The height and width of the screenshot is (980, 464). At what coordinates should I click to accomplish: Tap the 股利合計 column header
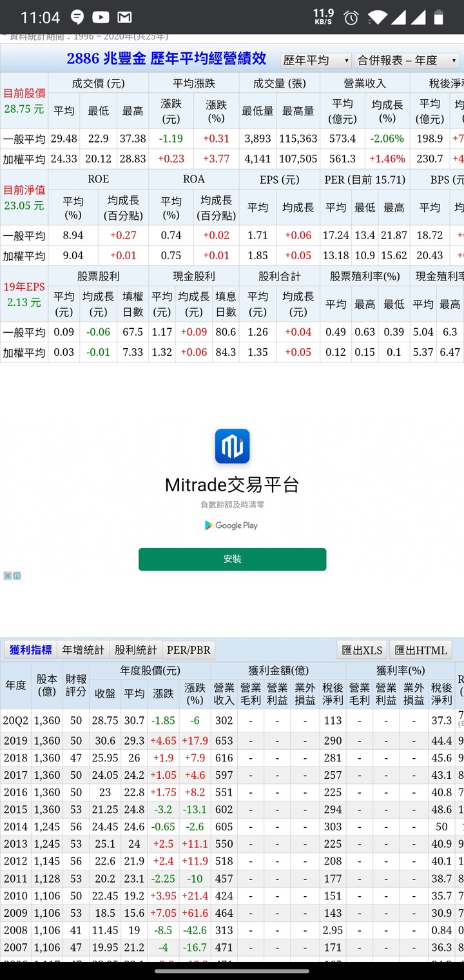[x=280, y=276]
